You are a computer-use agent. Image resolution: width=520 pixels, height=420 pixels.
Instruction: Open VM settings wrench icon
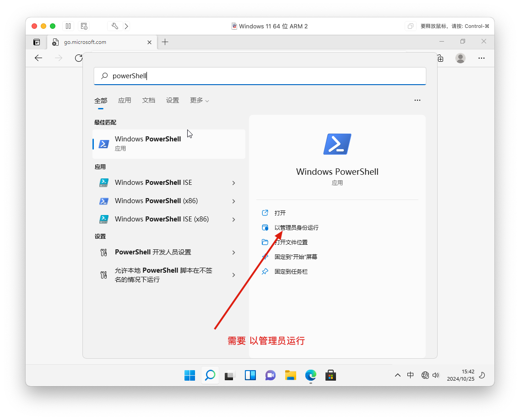[x=115, y=26]
